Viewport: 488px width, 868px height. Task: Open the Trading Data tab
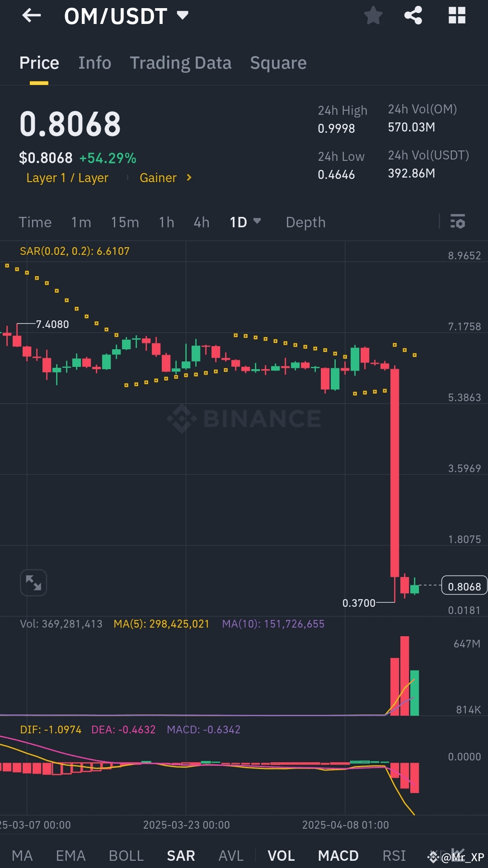181,62
